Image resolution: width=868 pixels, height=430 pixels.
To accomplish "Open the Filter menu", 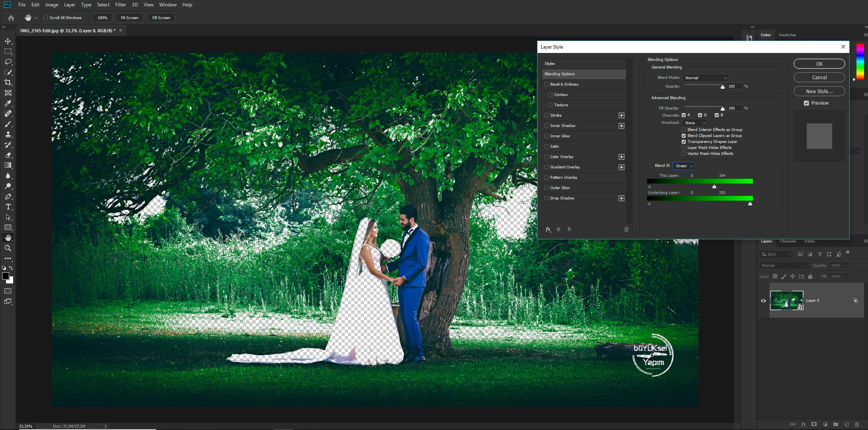I will tap(120, 5).
